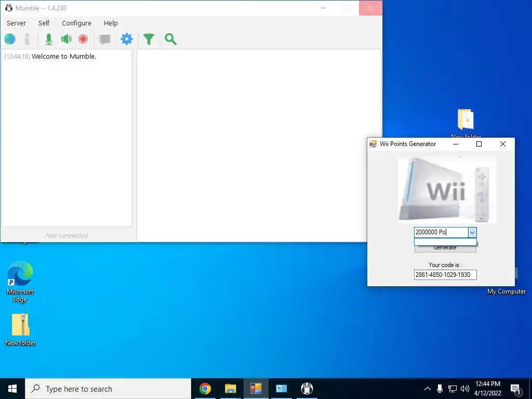Open the Windows Start menu
This screenshot has width=532, height=399.
(12, 389)
